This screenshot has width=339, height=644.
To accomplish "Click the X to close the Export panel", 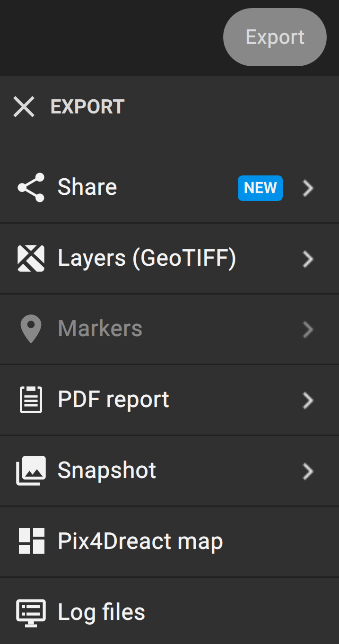I will click(24, 107).
